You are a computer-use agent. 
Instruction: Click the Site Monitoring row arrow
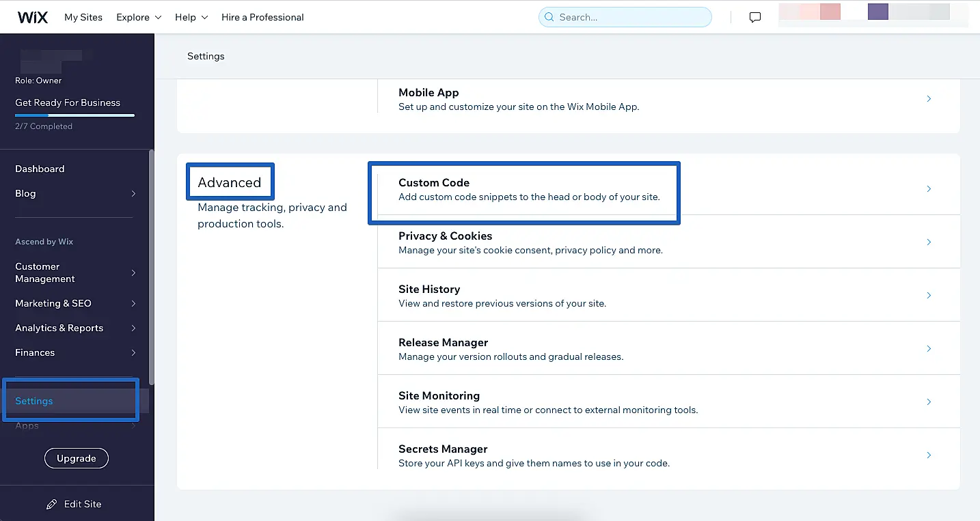pyautogui.click(x=929, y=402)
